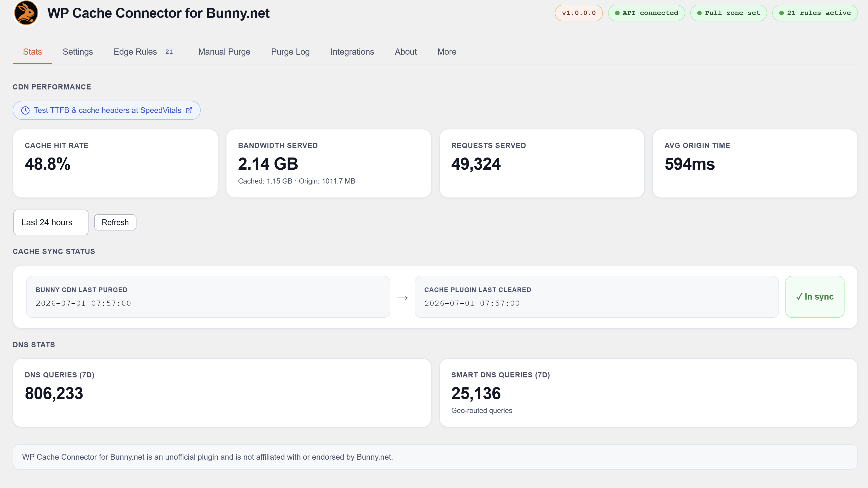Click the 49,324 requests served value
868x488 pixels.
coord(476,164)
